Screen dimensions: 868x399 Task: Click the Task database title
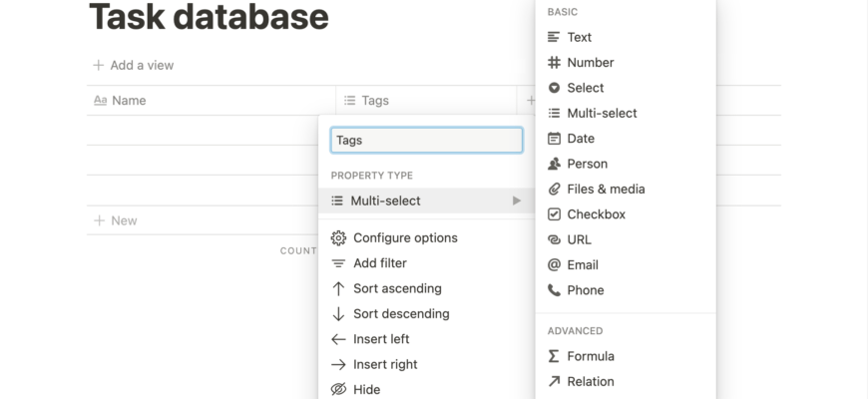(x=210, y=16)
